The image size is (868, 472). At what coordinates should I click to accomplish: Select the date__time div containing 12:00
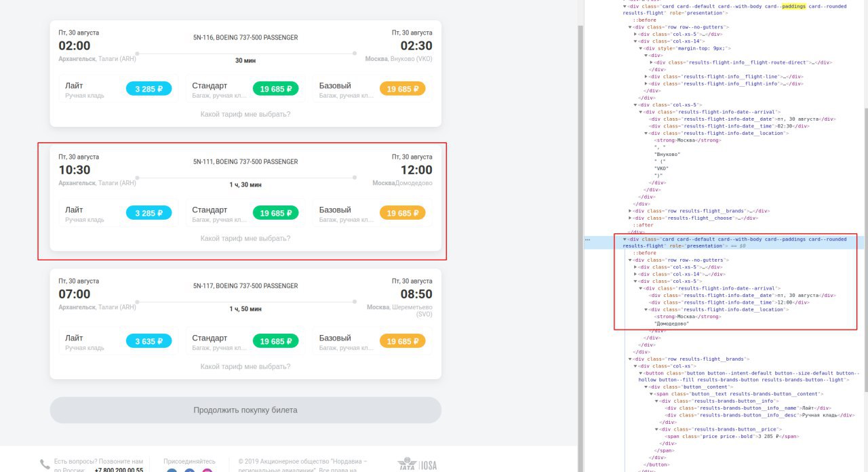tap(729, 302)
